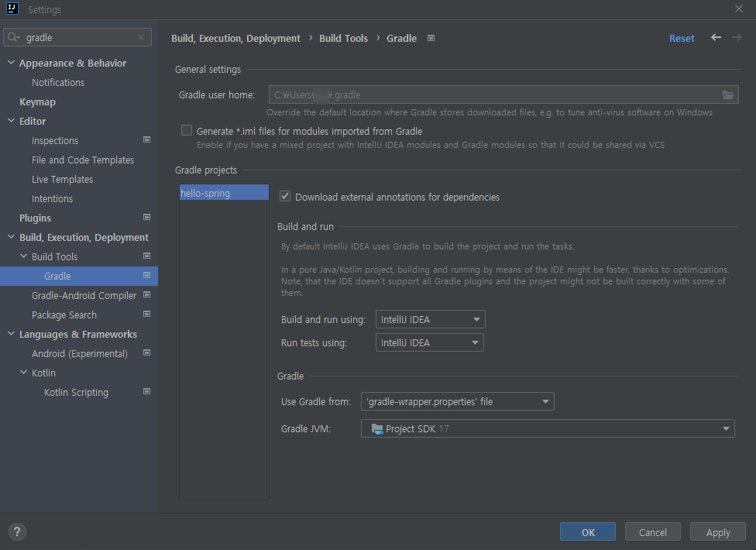Open Build and run using dropdown
756x550 pixels.
click(x=430, y=319)
